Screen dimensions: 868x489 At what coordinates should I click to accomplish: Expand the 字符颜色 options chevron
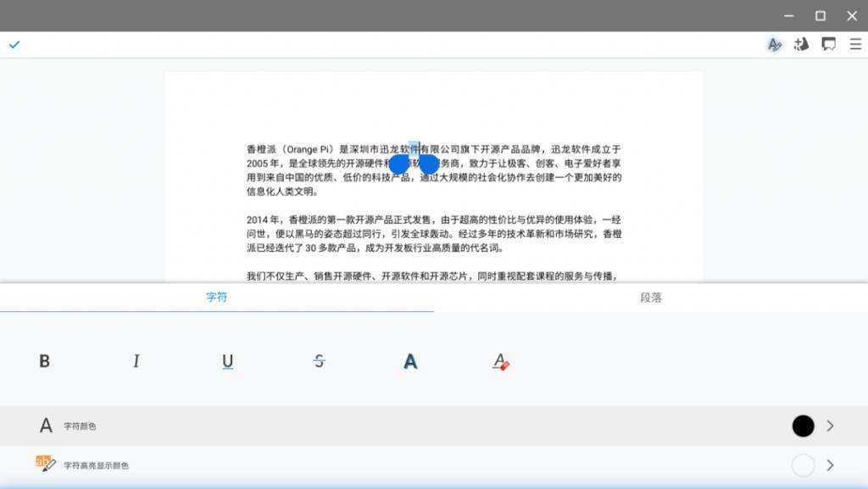tap(829, 425)
